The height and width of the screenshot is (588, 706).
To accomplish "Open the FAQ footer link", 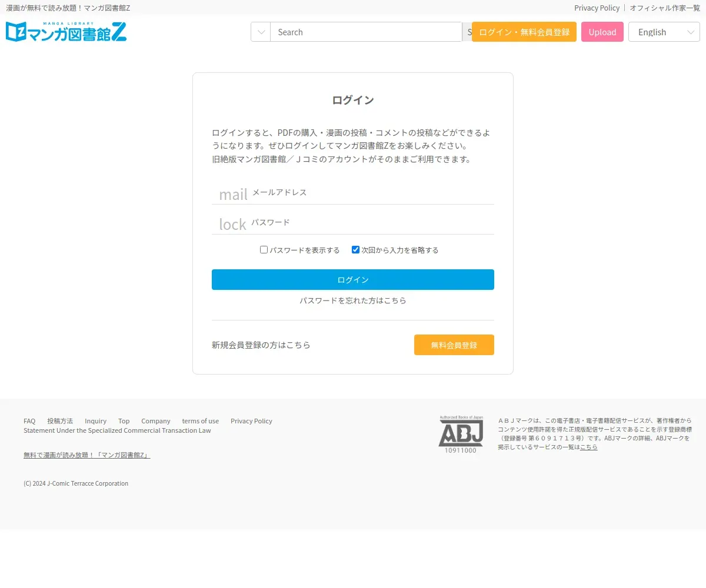I will [29, 421].
